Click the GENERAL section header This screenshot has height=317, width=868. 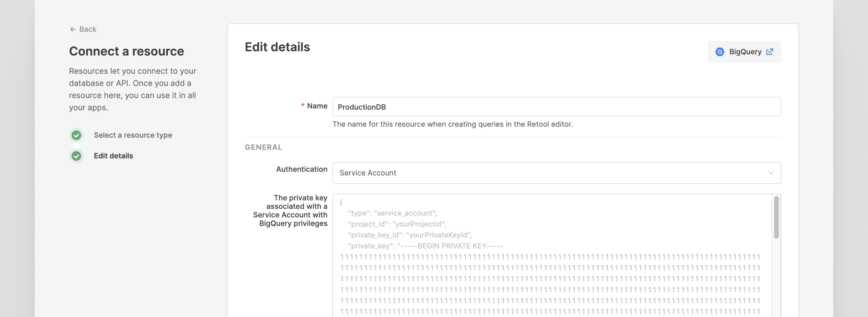pyautogui.click(x=263, y=147)
